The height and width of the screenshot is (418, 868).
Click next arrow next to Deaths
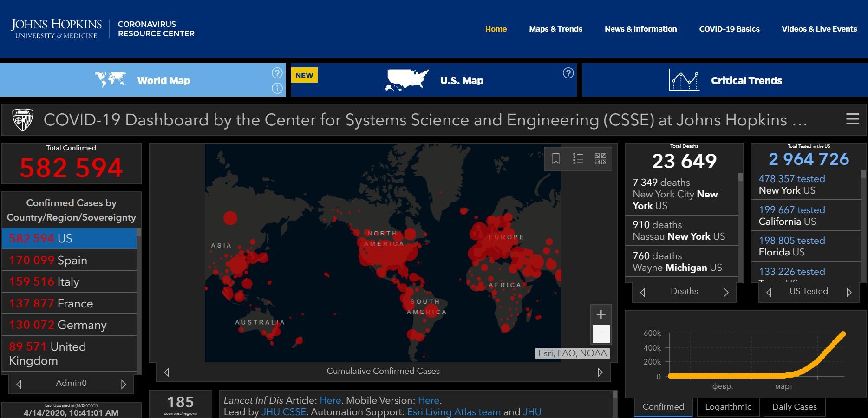(726, 292)
